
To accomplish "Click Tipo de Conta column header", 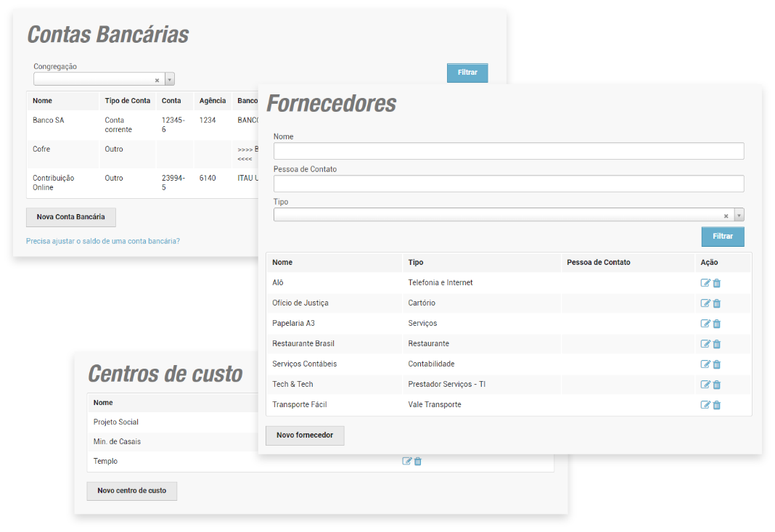I will (x=128, y=101).
